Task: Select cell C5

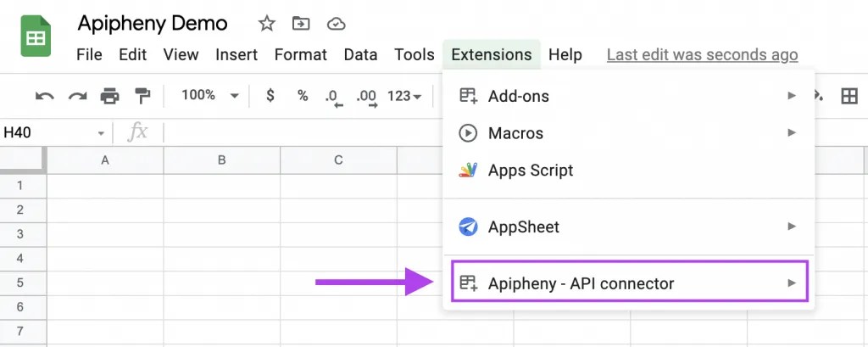Action: 339,283
